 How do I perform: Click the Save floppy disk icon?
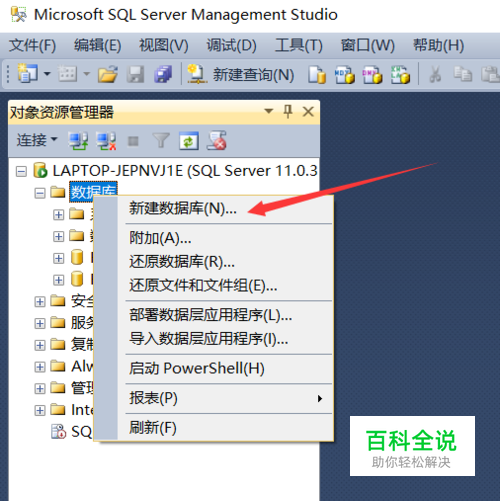135,74
